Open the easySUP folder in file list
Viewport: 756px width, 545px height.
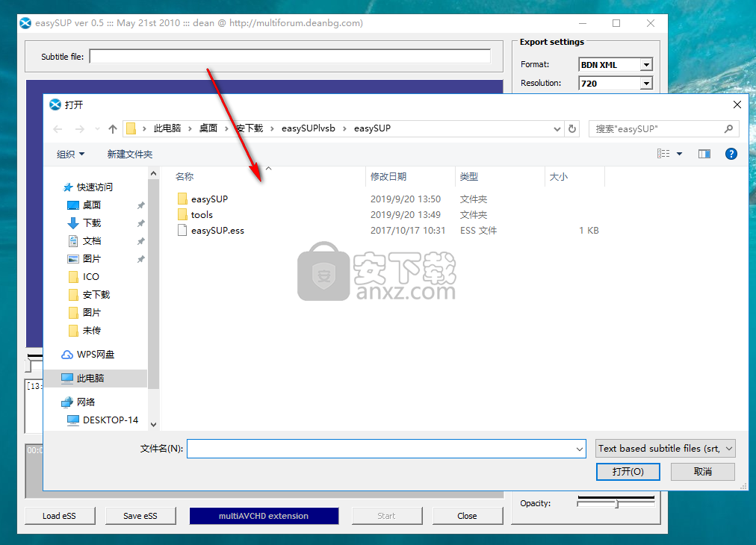tap(209, 199)
